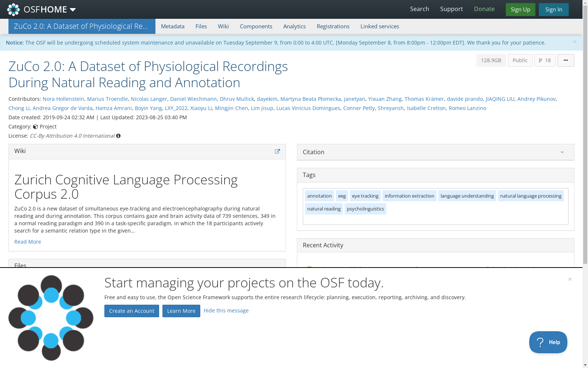Click the Recent Activity panel header

point(435,245)
